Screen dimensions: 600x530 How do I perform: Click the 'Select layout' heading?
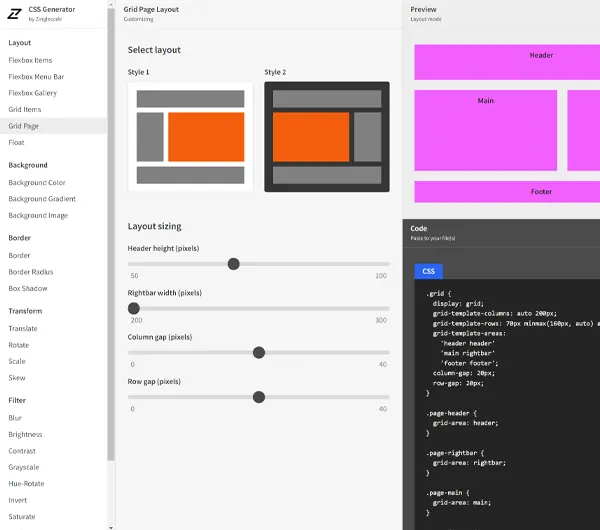pos(154,50)
